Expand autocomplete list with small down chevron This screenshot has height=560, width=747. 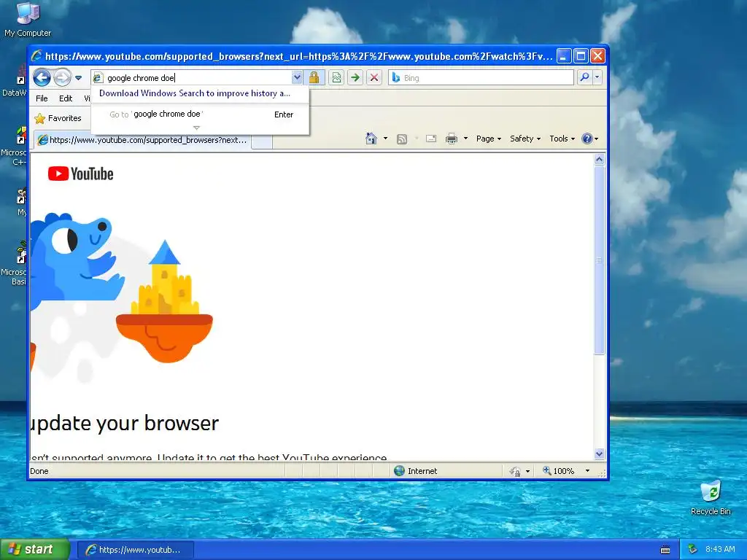(196, 128)
